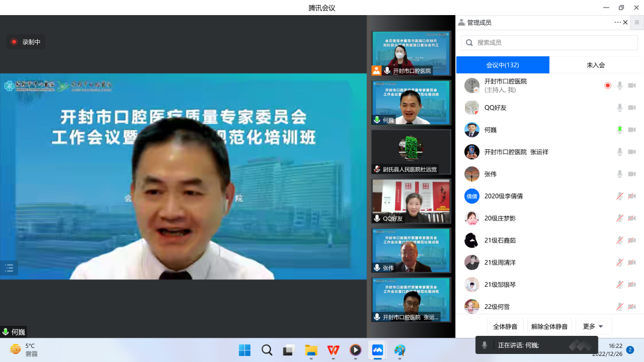Select the 会议中(132) tab
Screen dimensions: 644x362
pyautogui.click(x=503, y=65)
